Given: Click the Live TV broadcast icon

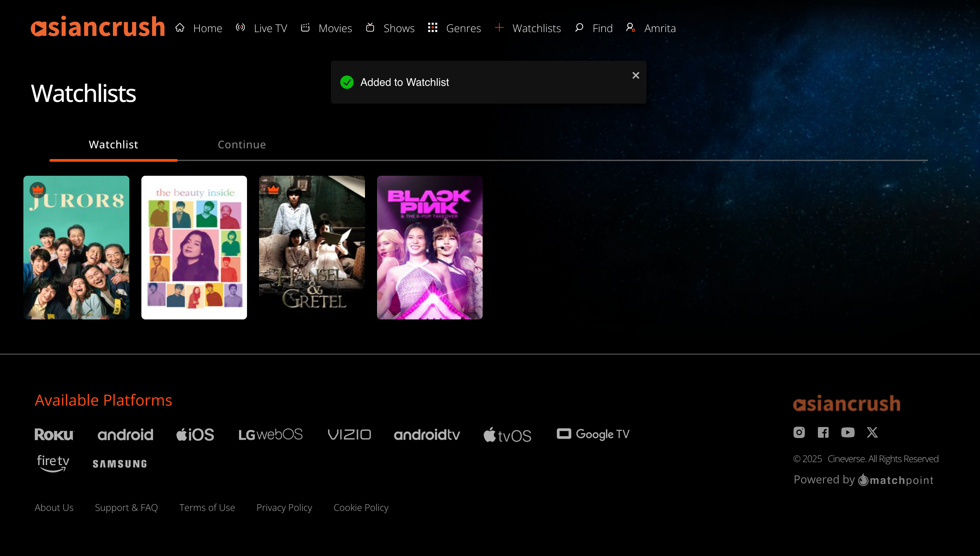Looking at the screenshot, I should click(240, 27).
